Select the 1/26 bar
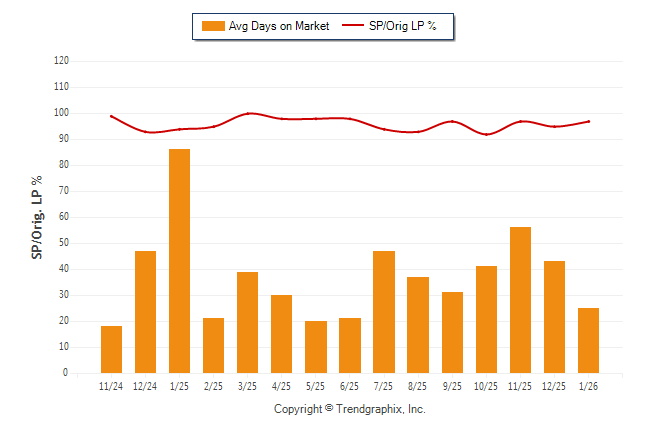This screenshot has height=434, width=646. point(588,340)
